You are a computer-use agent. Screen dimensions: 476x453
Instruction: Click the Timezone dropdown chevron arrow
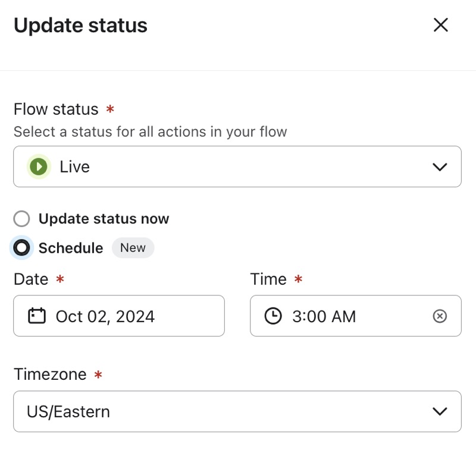(439, 411)
